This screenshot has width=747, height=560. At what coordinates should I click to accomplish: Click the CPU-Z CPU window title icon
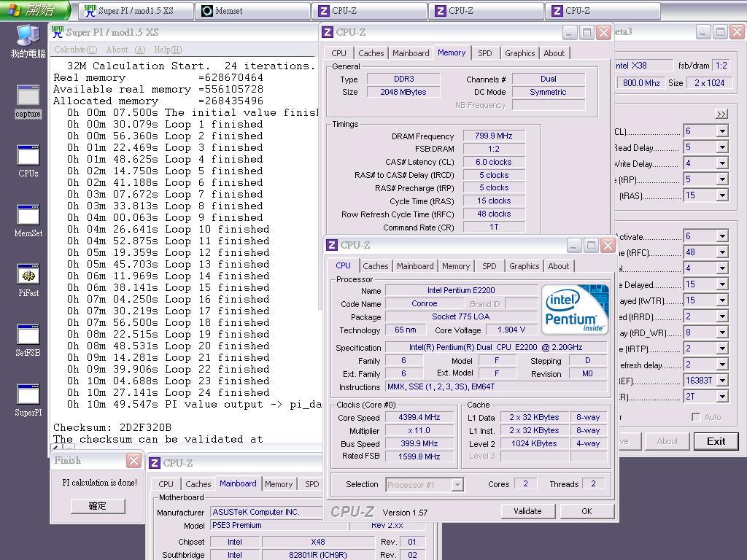332,245
